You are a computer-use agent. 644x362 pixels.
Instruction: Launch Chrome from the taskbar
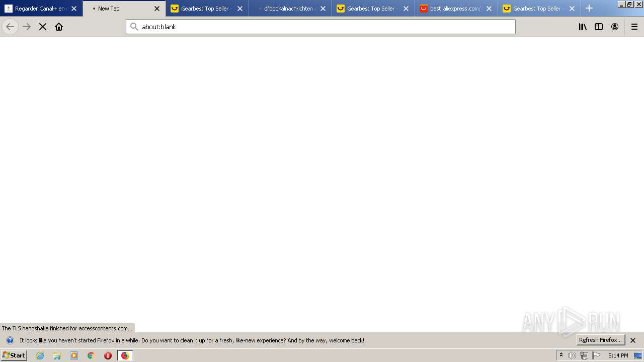[x=91, y=355]
